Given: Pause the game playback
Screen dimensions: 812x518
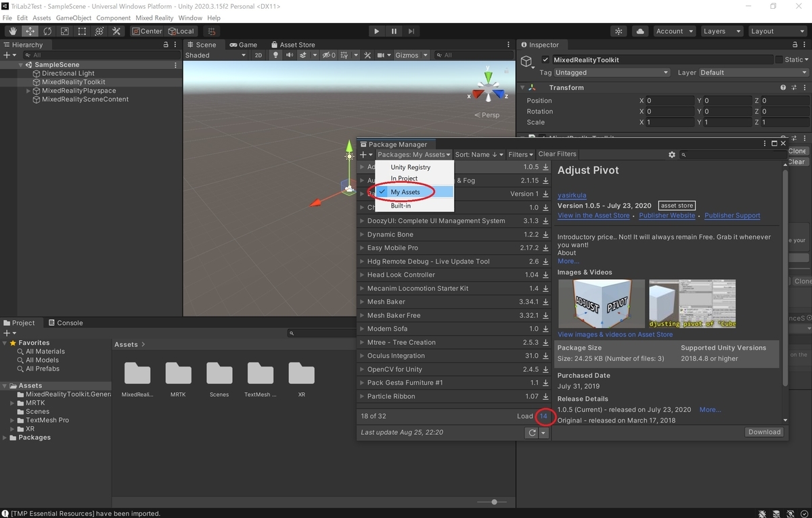Looking at the screenshot, I should [x=394, y=31].
